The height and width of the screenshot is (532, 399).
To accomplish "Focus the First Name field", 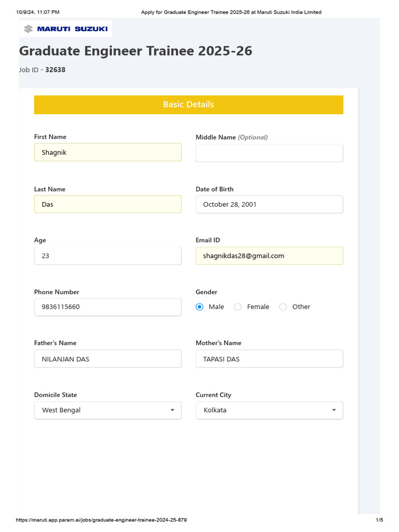I will click(108, 153).
